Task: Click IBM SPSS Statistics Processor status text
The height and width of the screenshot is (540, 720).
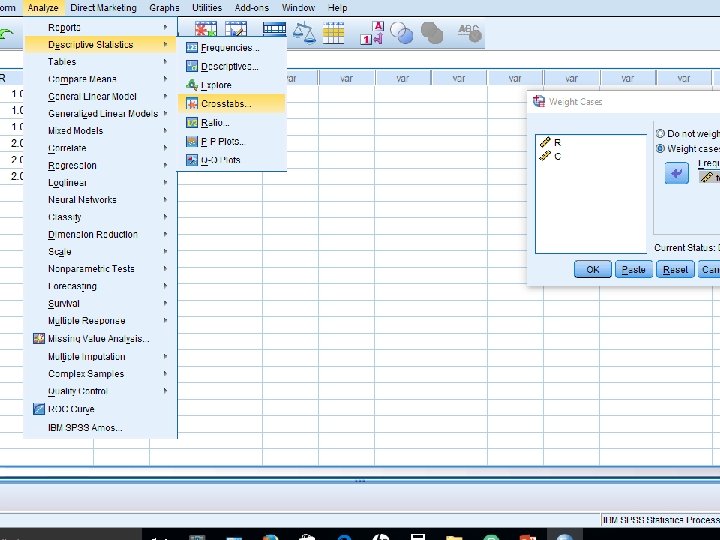Action: pyautogui.click(x=661, y=520)
